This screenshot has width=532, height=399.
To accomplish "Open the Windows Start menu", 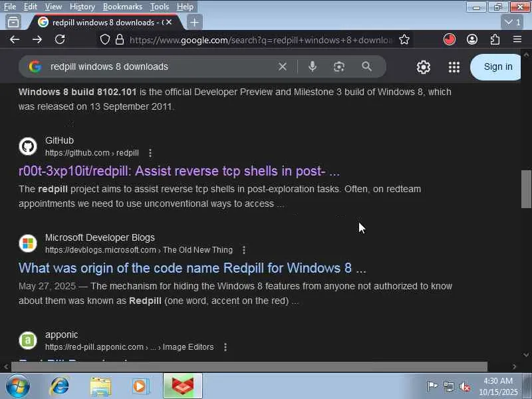I will (17, 386).
